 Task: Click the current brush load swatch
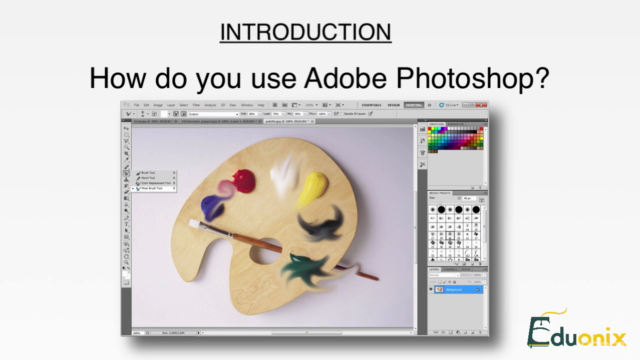click(x=164, y=114)
